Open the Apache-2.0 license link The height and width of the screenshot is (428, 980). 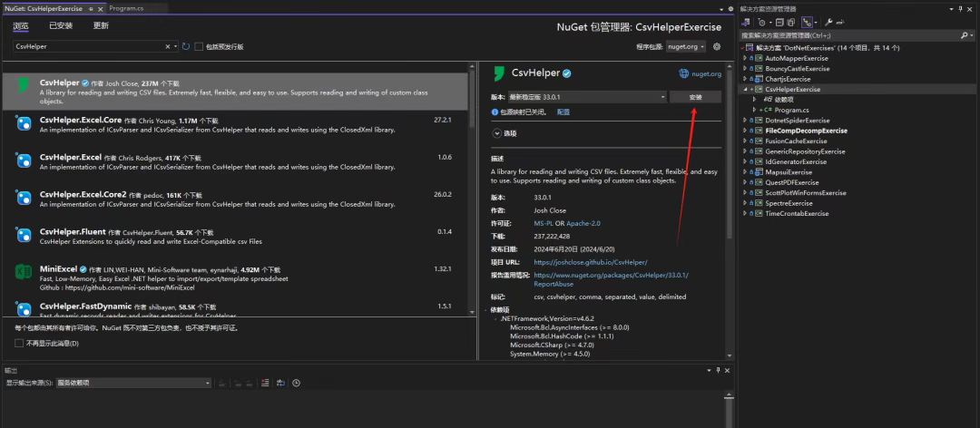click(583, 223)
